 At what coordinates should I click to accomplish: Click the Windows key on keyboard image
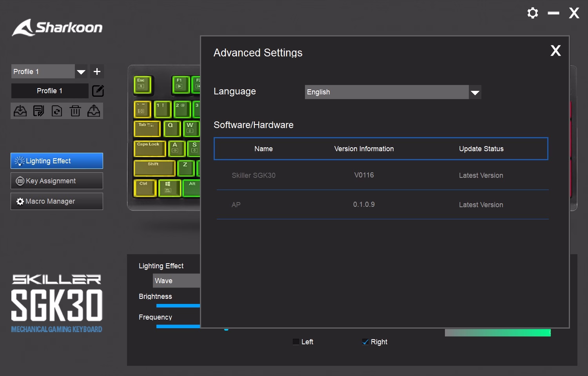(170, 188)
